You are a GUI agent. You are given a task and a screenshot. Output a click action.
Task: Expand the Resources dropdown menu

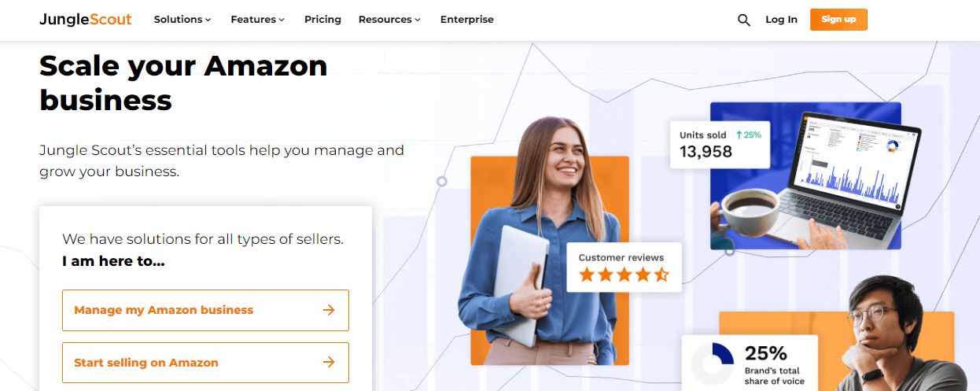tap(389, 20)
